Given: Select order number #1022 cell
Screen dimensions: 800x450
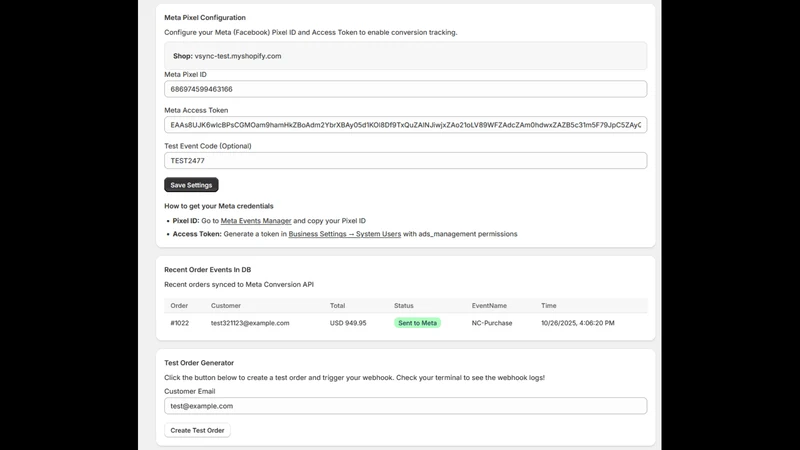Looking at the screenshot, I should click(180, 323).
